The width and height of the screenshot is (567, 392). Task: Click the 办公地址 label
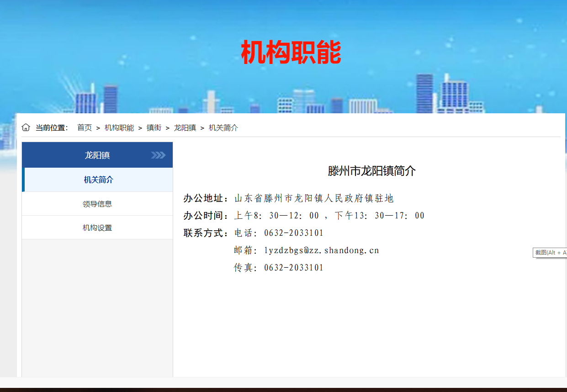[206, 198]
